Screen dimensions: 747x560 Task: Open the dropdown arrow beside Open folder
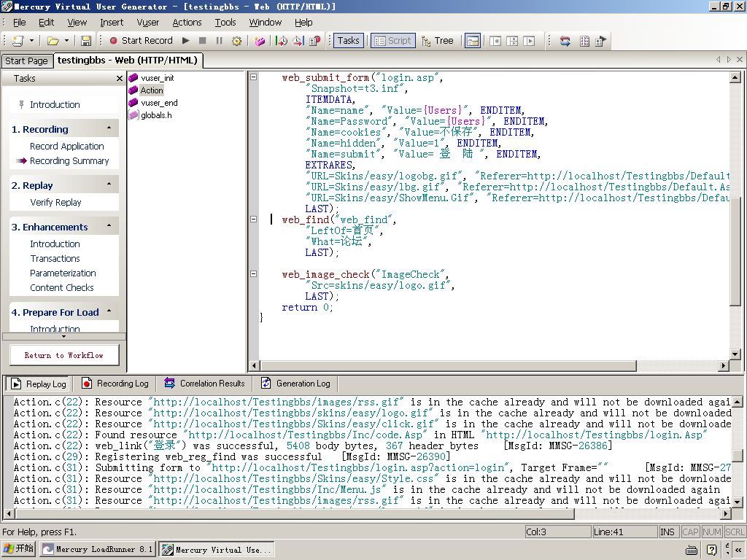[x=66, y=41]
